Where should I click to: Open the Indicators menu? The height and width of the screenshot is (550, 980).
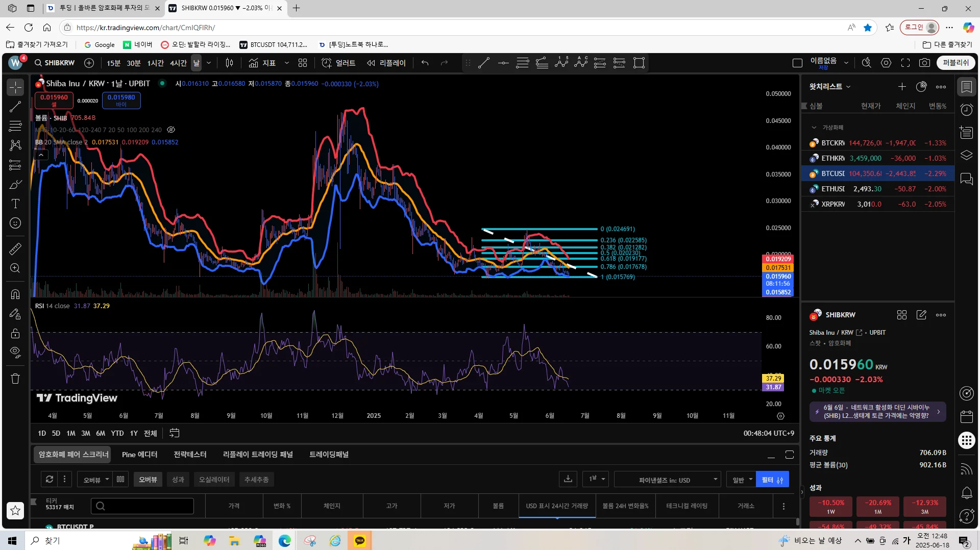[x=262, y=63]
